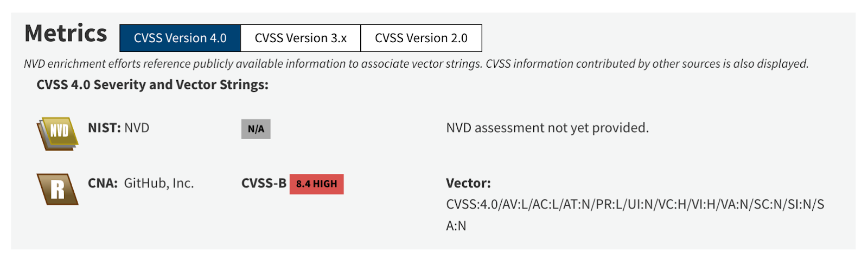Select the bold CNA: label
Screen dimensions: 868x261
click(103, 183)
